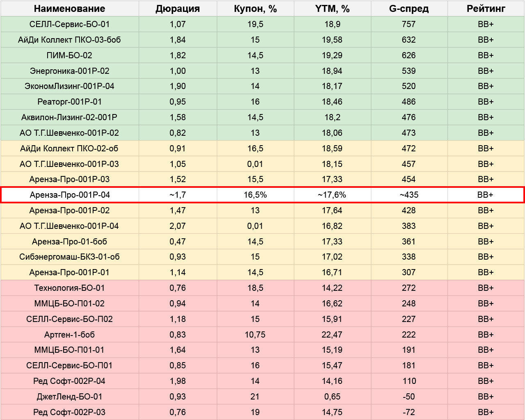The image size is (525, 420).
Task: Select G-spread value -72
Action: tap(409, 412)
